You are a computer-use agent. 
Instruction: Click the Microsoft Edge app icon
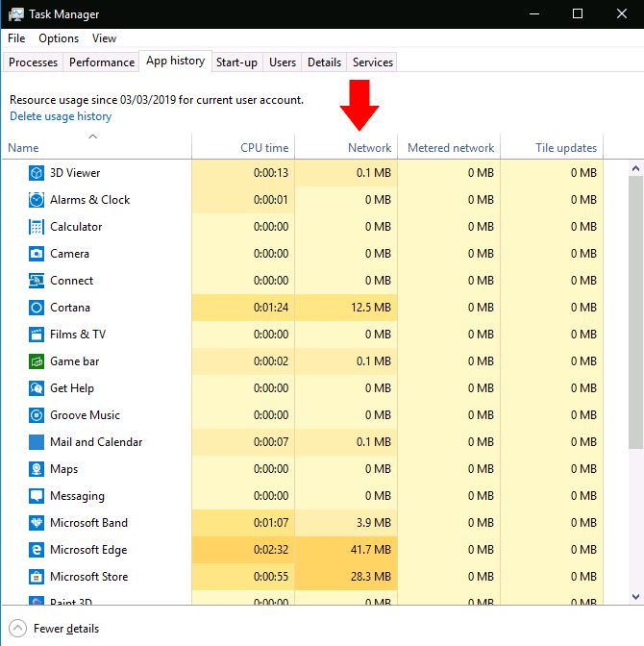point(37,550)
